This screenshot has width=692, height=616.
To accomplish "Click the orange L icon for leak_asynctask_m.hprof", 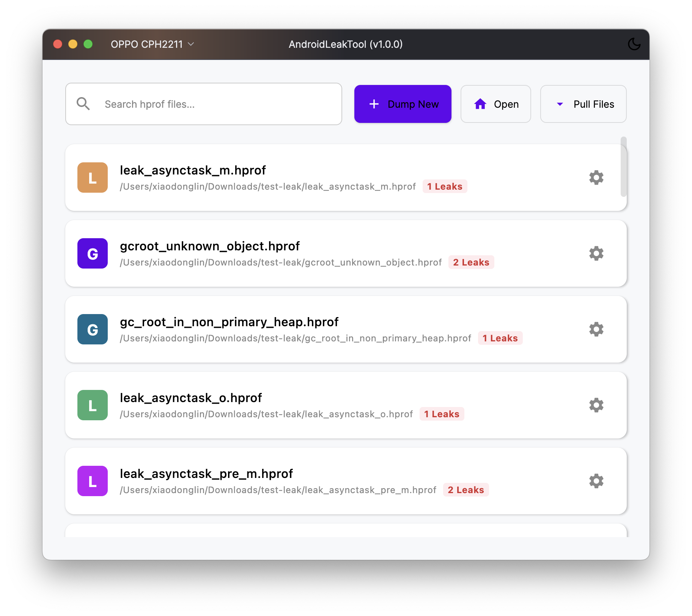I will [92, 177].
